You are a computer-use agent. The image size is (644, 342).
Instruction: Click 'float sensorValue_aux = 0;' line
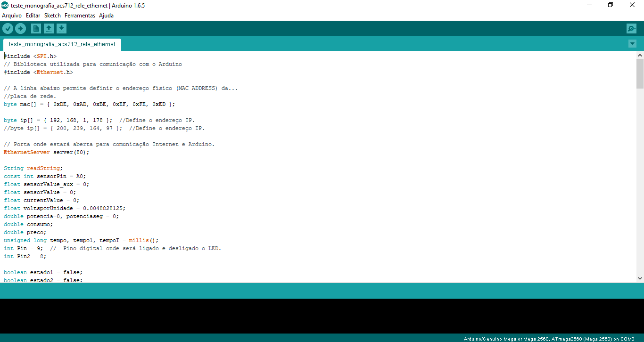click(x=47, y=184)
